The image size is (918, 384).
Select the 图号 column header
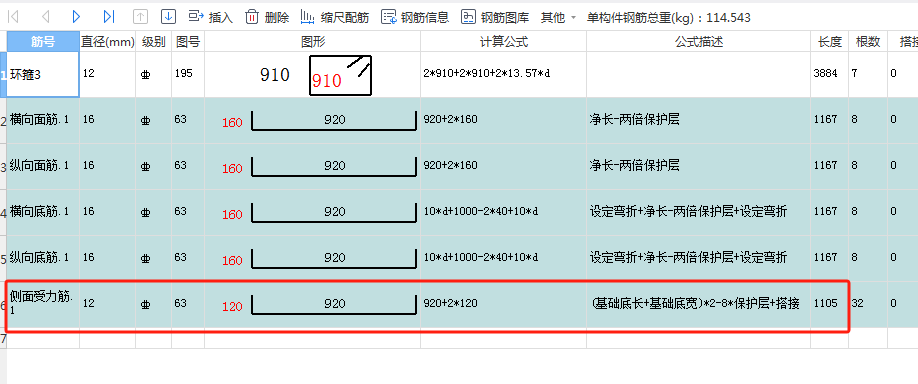(188, 42)
